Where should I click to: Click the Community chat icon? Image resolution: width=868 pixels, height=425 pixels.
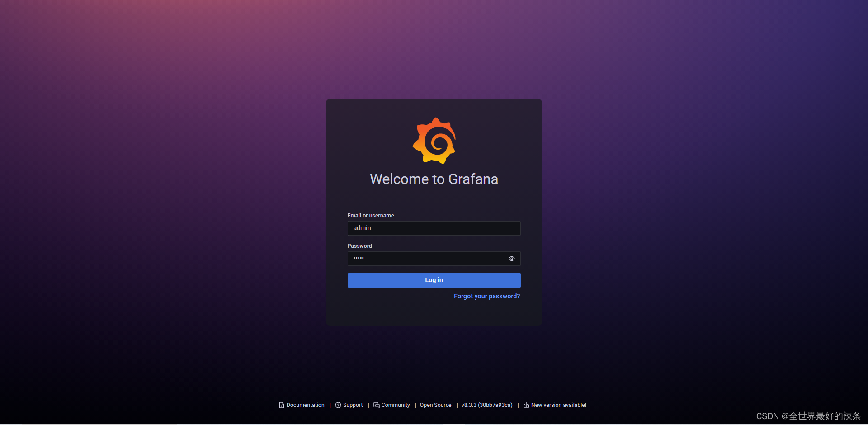point(377,405)
